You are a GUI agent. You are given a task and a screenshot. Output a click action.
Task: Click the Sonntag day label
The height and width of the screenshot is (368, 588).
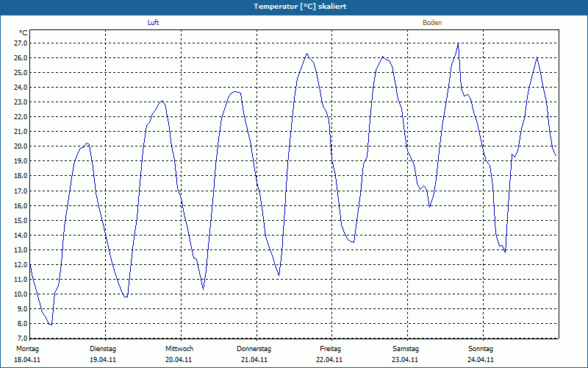481,349
